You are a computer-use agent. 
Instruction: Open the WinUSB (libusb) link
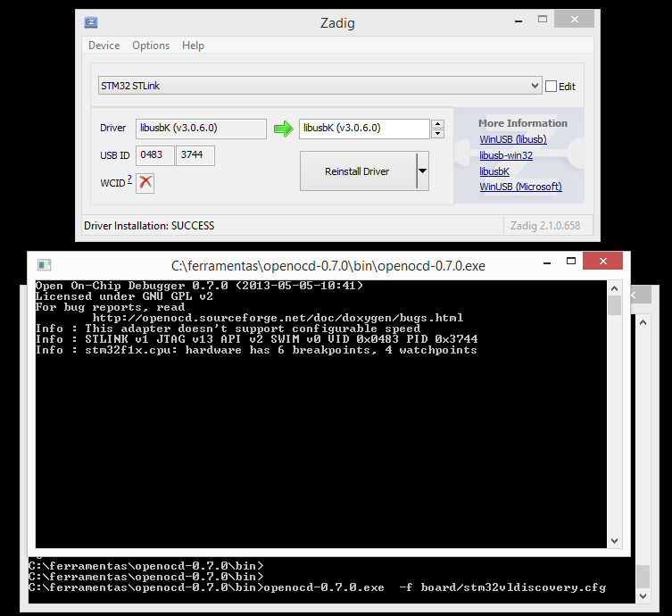(x=513, y=139)
